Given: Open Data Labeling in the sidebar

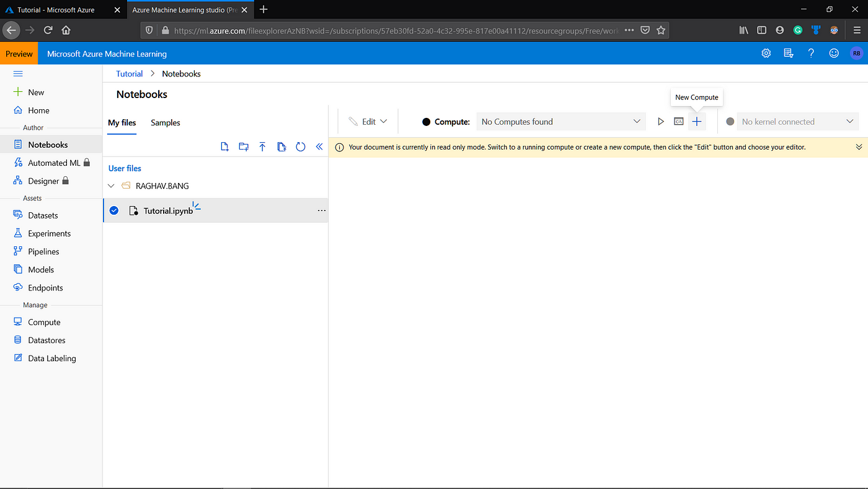Looking at the screenshot, I should click(x=51, y=358).
